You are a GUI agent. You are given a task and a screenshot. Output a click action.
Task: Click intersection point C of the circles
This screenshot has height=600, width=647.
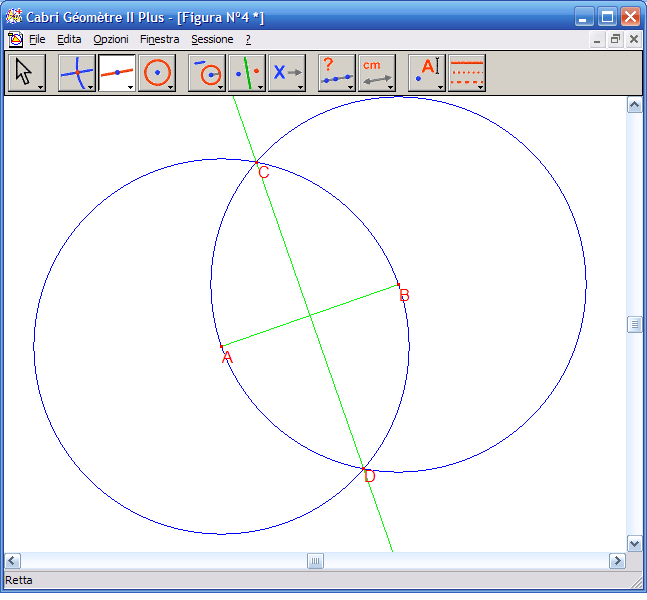pyautogui.click(x=257, y=163)
